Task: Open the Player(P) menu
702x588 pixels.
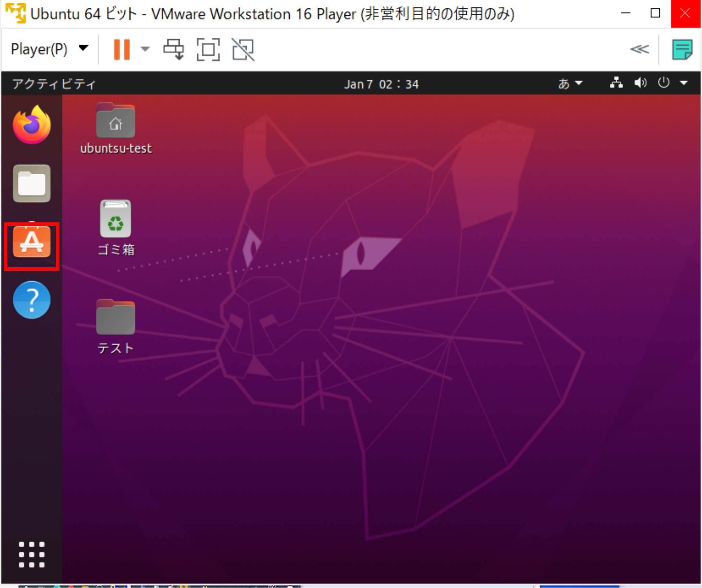Action: [x=50, y=49]
